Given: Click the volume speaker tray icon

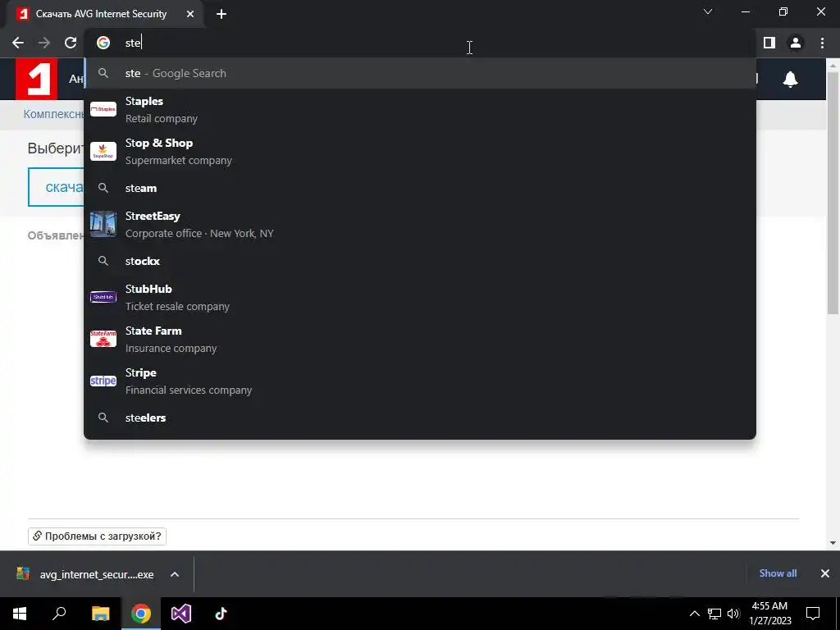Looking at the screenshot, I should 733,614.
